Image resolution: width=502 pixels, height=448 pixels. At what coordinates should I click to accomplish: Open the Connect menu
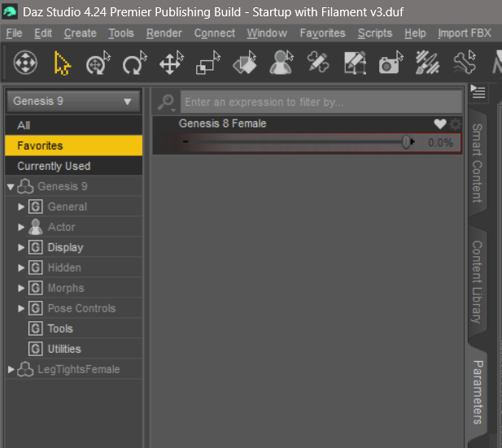tap(215, 33)
